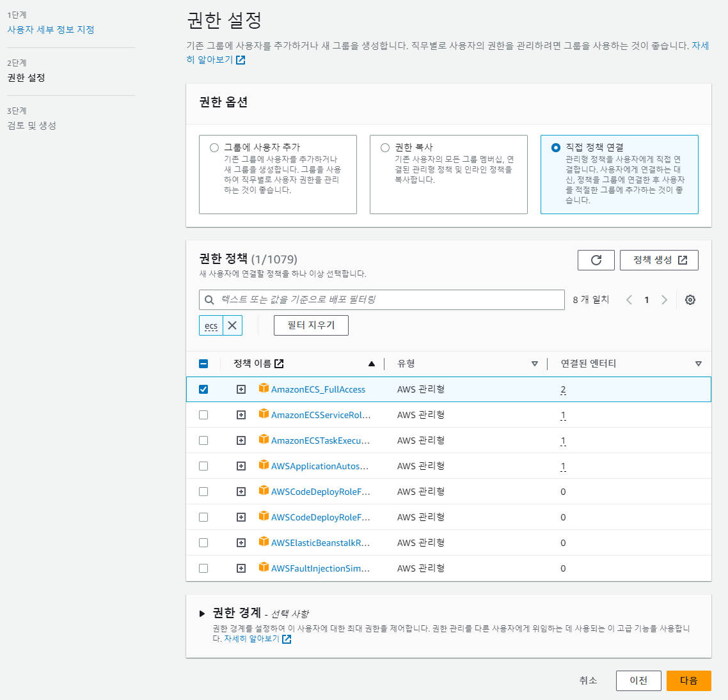Viewport: 728px width, 700px height.
Task: Select the 그룹에 사용자 추가 radio option
Action: [214, 148]
